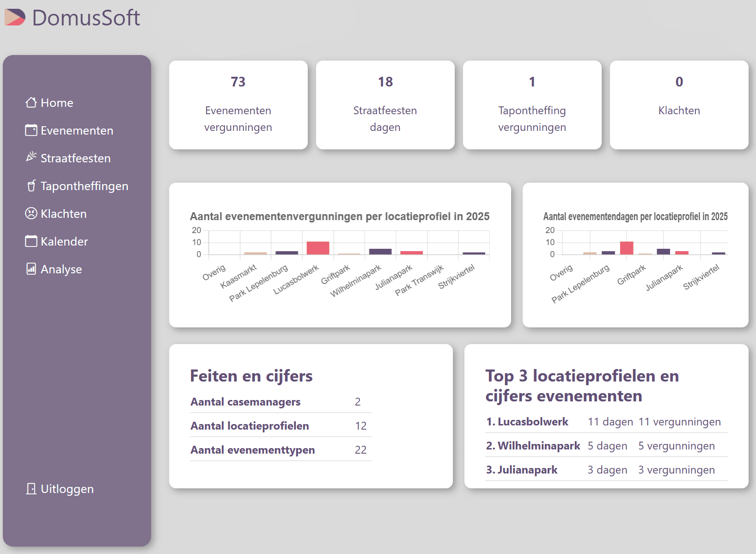This screenshot has height=554, width=756.
Task: Click the DomusSoft logo icon
Action: [x=15, y=18]
